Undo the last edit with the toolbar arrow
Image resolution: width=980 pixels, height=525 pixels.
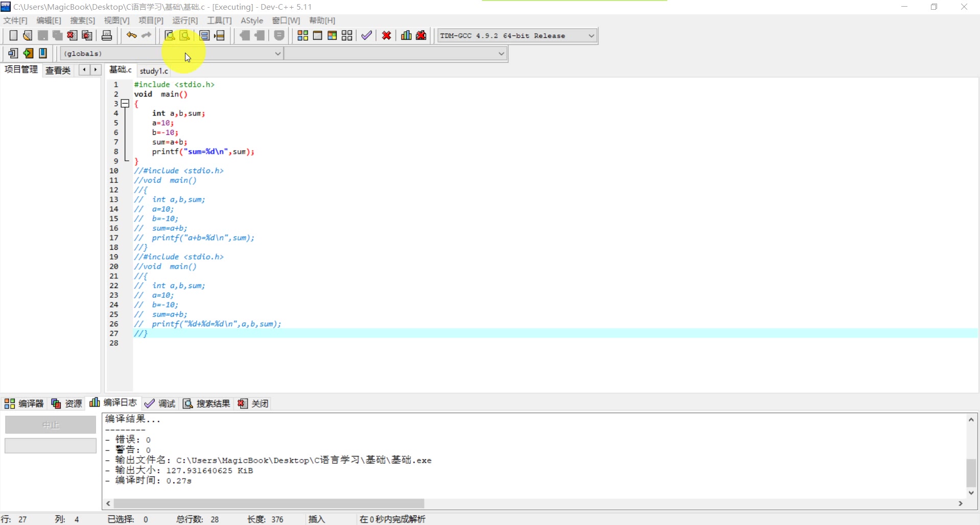pos(131,35)
